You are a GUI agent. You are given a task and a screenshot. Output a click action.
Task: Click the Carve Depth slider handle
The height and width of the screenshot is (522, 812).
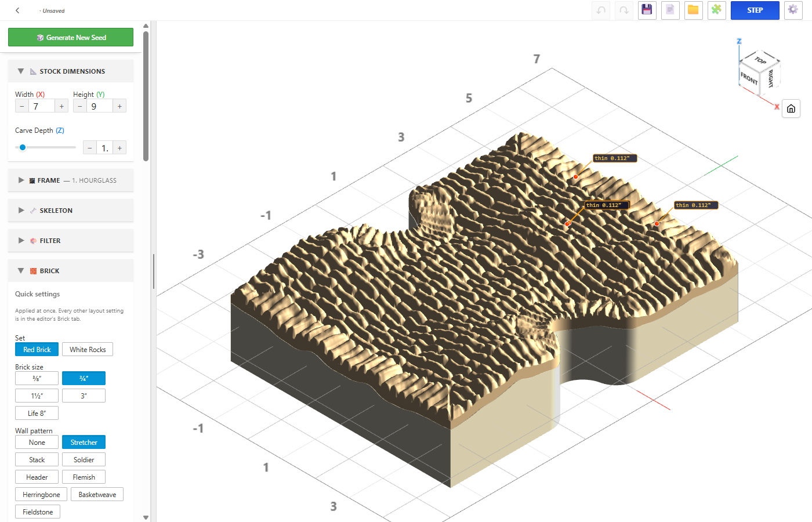pyautogui.click(x=23, y=147)
